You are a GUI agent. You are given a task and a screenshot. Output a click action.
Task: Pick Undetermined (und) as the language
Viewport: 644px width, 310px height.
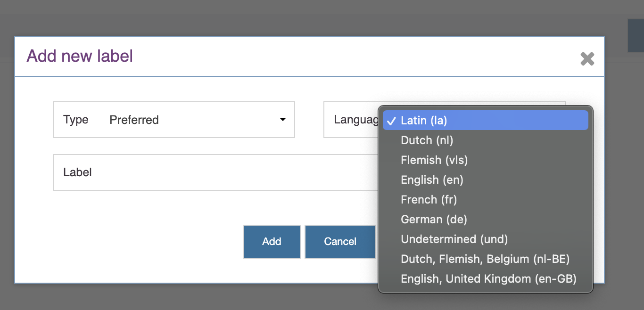click(x=454, y=239)
